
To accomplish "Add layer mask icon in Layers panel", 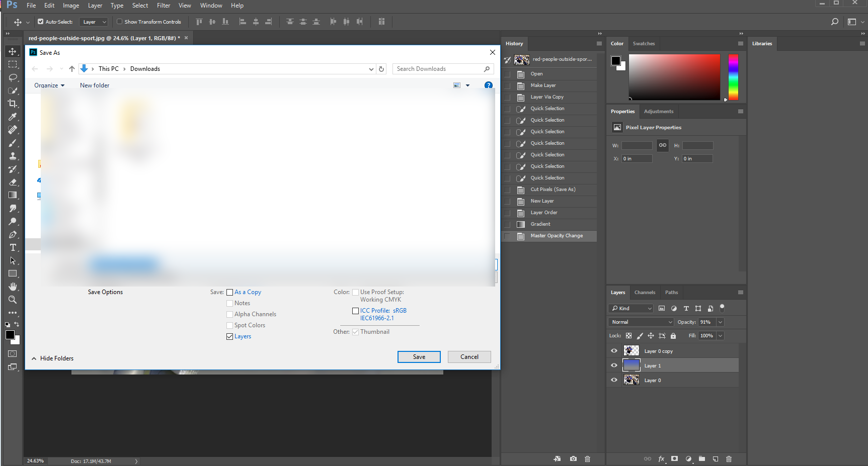I will coord(675,459).
